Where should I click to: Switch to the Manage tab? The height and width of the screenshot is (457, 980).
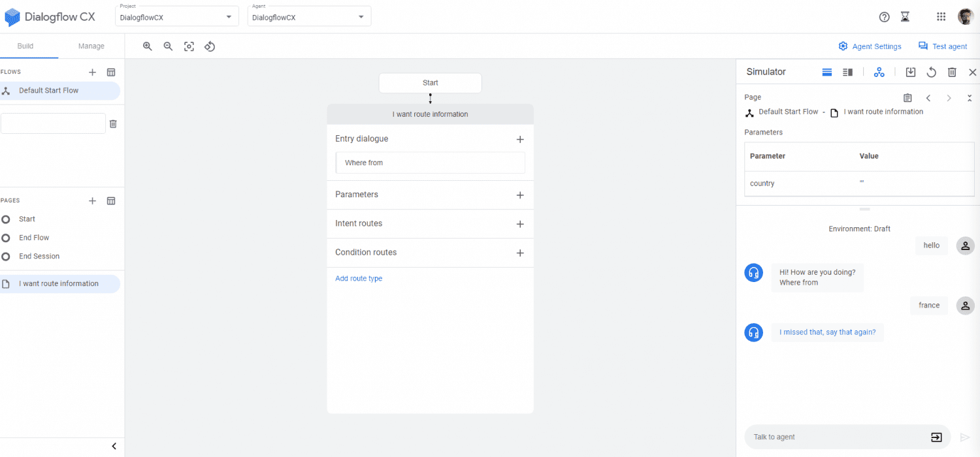click(91, 46)
